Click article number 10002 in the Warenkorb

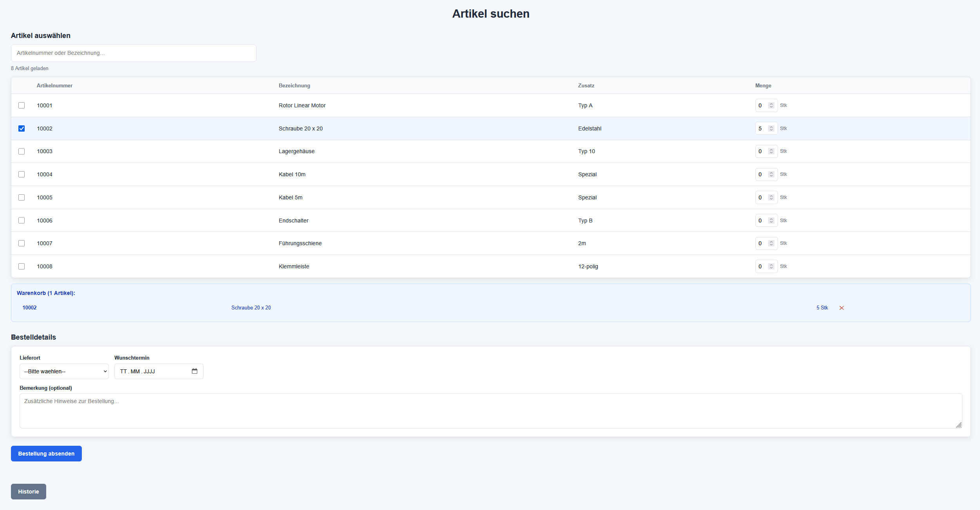click(29, 307)
